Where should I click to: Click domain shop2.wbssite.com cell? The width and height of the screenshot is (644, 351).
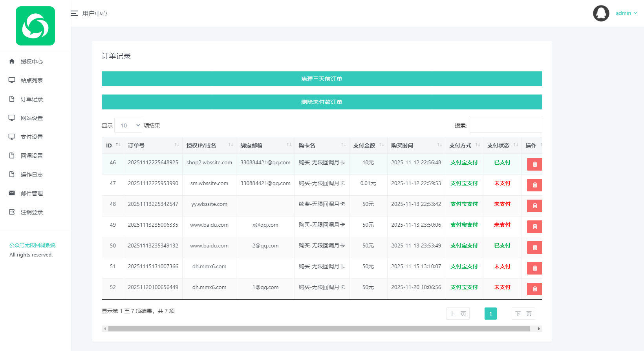click(x=209, y=162)
